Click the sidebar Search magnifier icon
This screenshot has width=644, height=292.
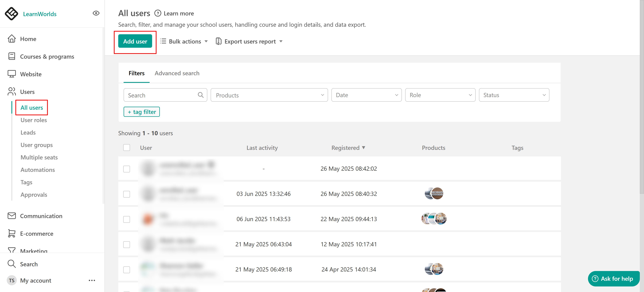12,264
